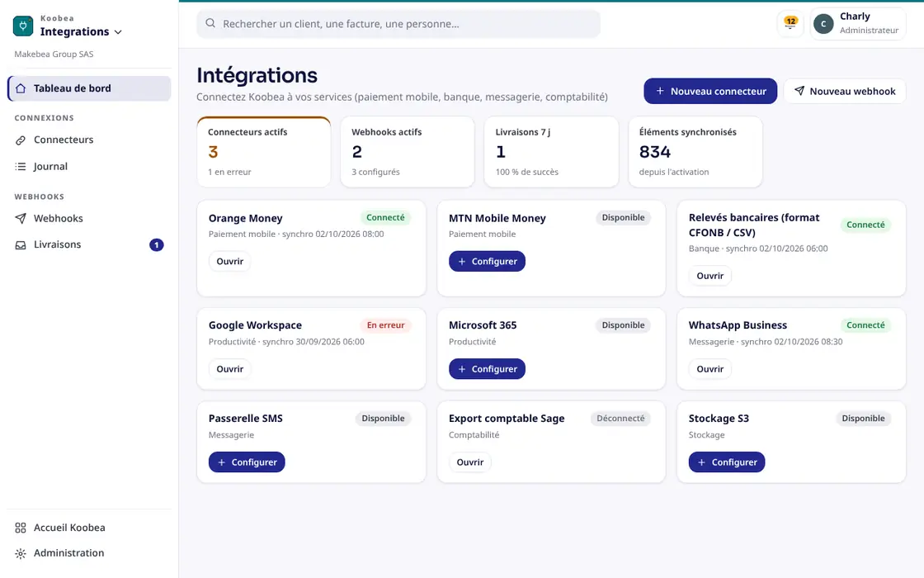Open notifications with 12 badge
This screenshot has width=924, height=578.
point(790,24)
